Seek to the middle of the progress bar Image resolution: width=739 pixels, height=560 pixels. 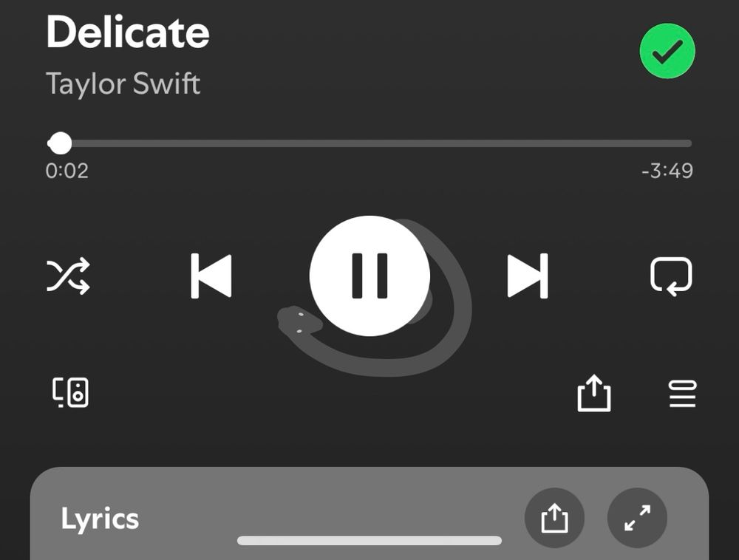tap(369, 143)
